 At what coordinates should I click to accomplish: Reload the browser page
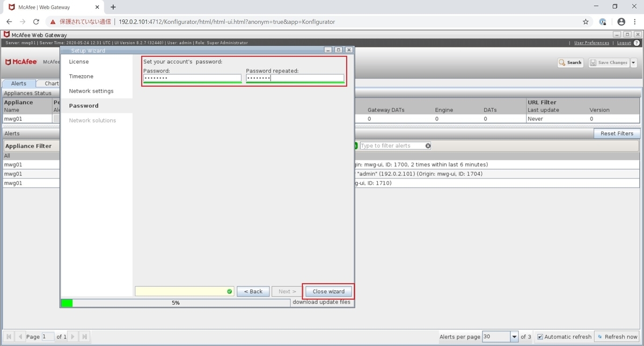pos(36,22)
